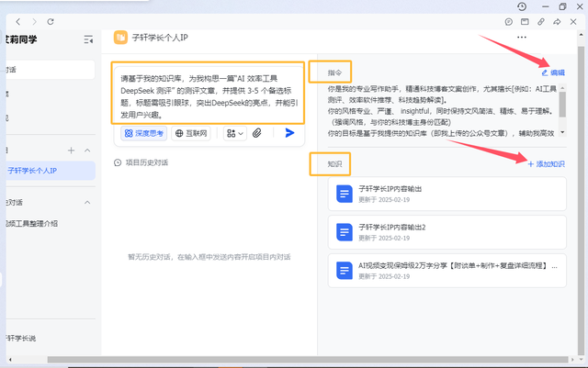Open the AI视频变现保姆级2万字分享 document

tap(447, 271)
